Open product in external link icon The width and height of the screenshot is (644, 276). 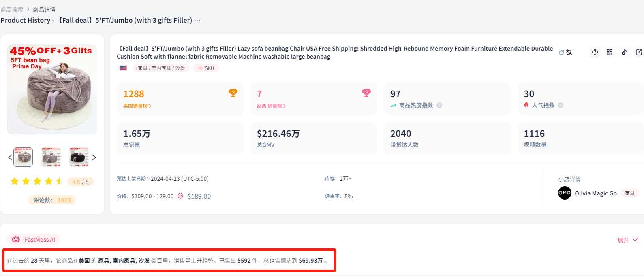point(639,52)
